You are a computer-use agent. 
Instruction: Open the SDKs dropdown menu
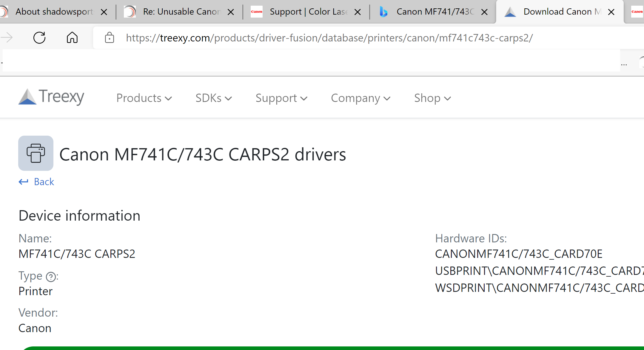click(214, 98)
